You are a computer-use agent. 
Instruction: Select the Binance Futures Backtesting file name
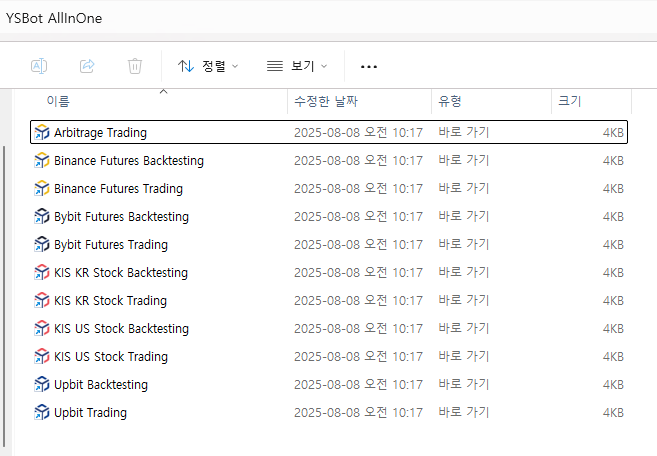129,161
